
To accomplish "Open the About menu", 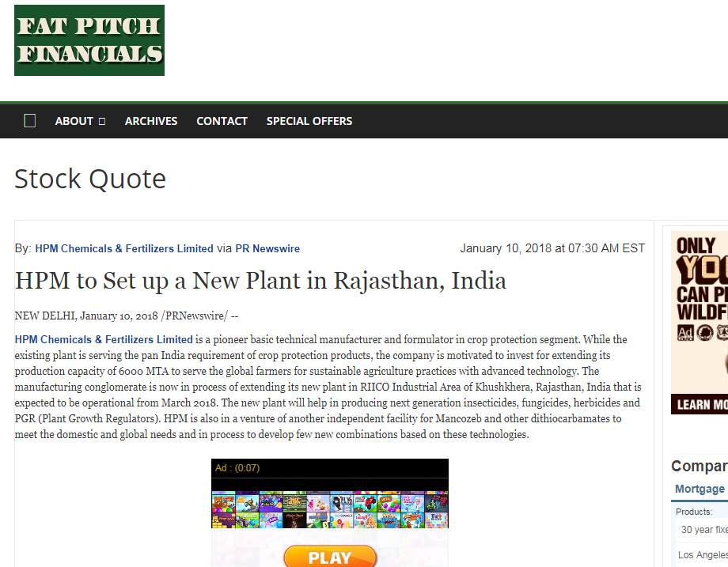I will [74, 121].
